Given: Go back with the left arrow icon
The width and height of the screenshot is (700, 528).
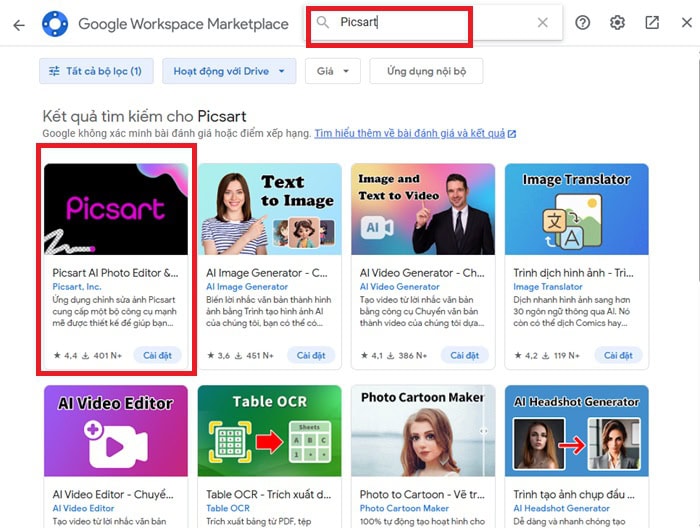Looking at the screenshot, I should point(19,25).
